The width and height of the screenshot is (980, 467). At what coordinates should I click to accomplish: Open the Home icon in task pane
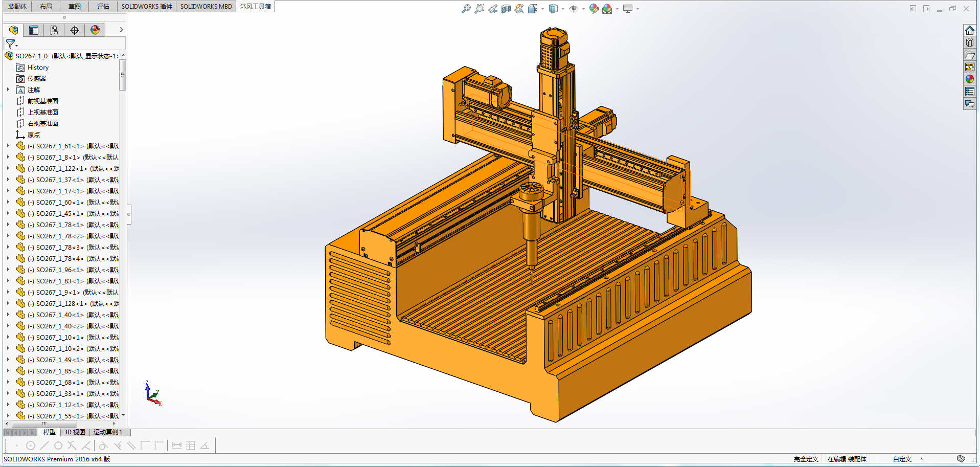pyautogui.click(x=969, y=31)
